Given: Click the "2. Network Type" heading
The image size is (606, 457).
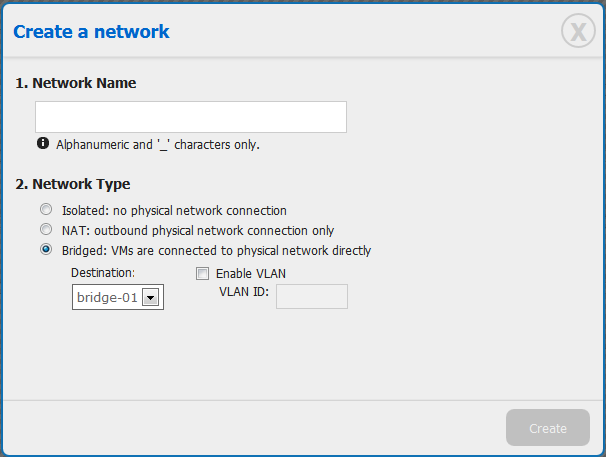Looking at the screenshot, I should tap(73, 184).
